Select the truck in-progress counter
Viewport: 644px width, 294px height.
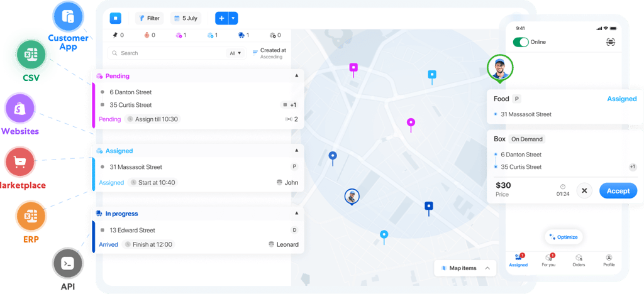(244, 35)
